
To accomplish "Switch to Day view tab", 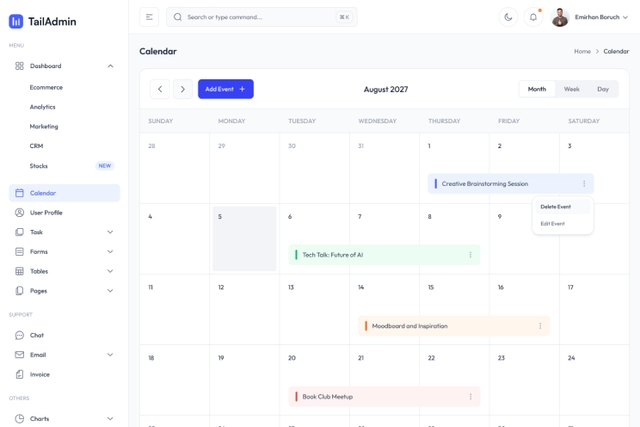I will click(603, 89).
